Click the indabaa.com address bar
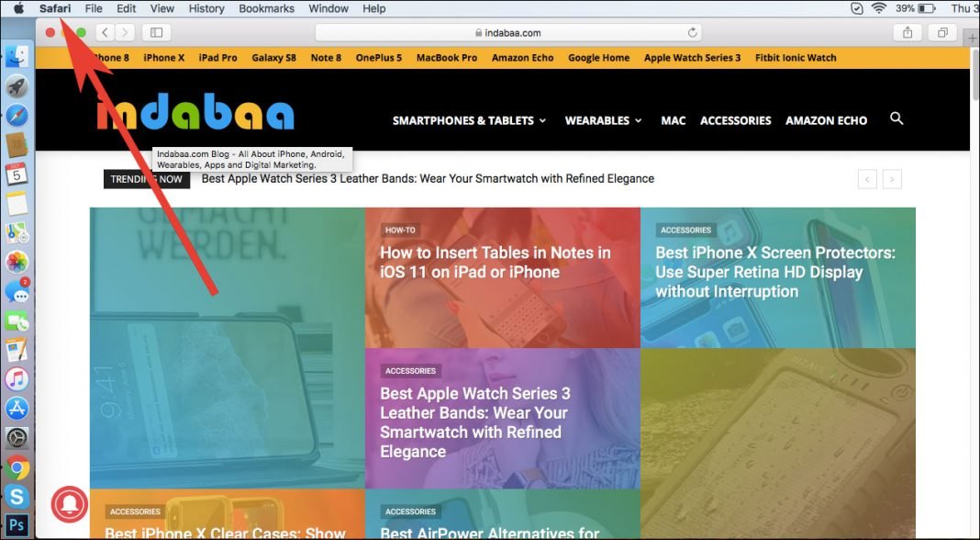The image size is (980, 540). (508, 32)
